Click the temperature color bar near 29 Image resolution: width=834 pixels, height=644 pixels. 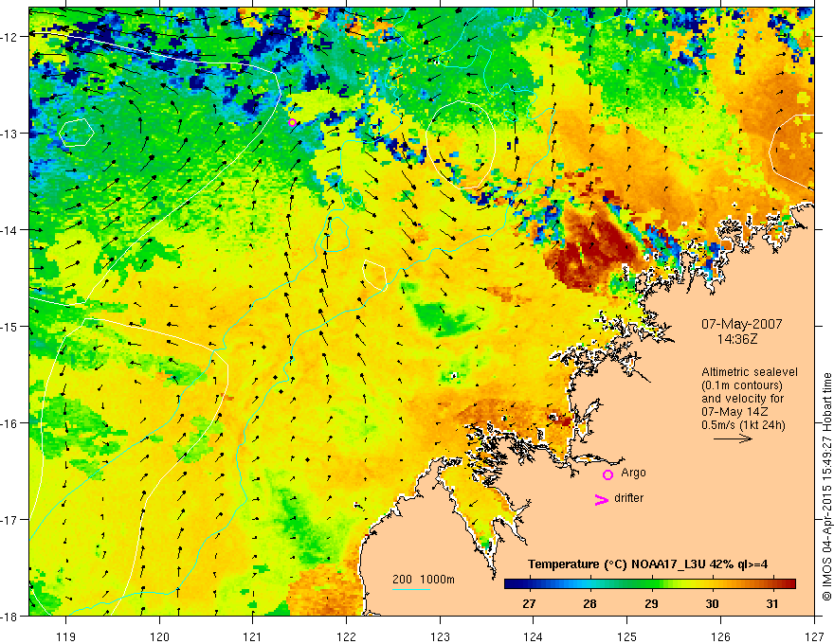tap(651, 584)
